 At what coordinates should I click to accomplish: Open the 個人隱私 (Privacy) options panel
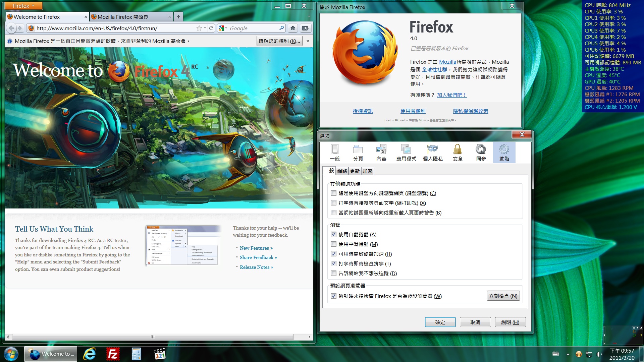pos(433,153)
